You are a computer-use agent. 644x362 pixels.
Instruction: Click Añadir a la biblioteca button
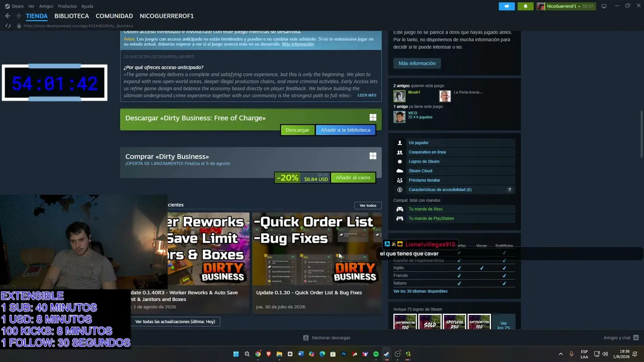tap(345, 130)
